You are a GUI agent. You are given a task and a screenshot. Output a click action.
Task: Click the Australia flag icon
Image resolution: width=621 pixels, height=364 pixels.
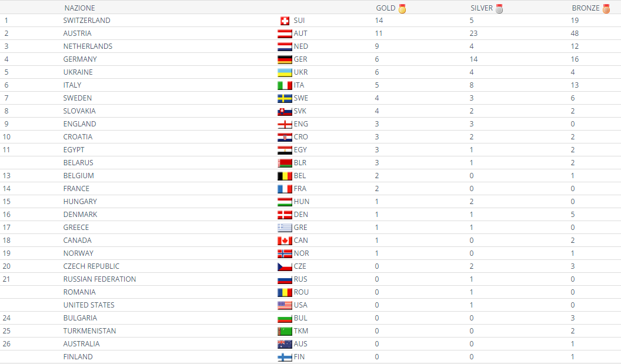point(285,344)
